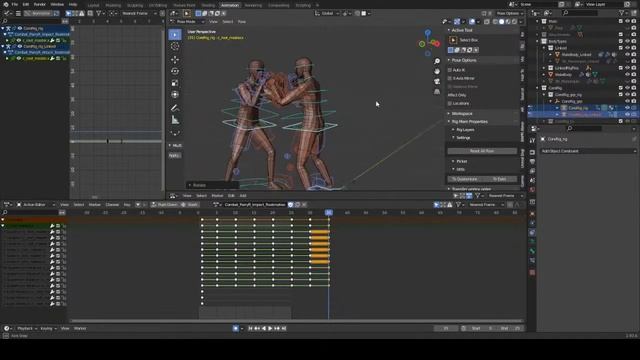This screenshot has height=360, width=640.
Task: Toggle X-ray in the viewport header
Action: [x=487, y=22]
